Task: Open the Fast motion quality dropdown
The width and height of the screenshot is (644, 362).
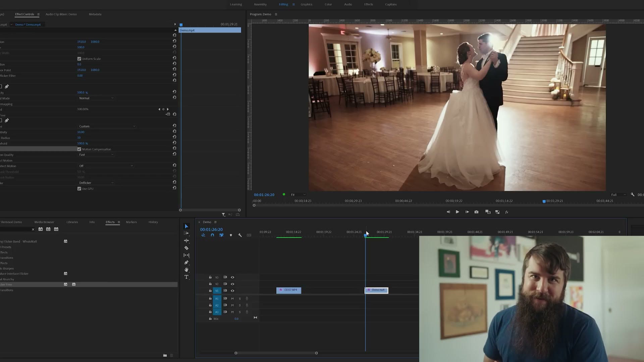Action: pos(96,155)
